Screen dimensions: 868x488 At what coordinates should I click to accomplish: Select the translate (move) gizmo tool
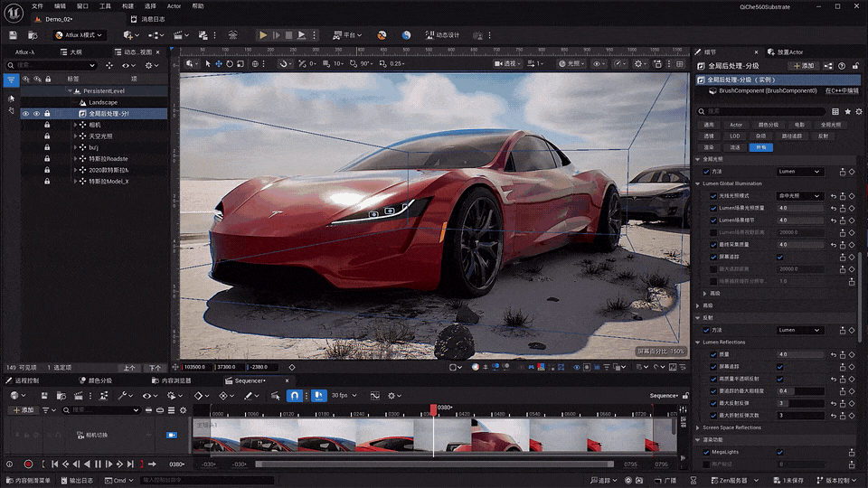tap(219, 63)
